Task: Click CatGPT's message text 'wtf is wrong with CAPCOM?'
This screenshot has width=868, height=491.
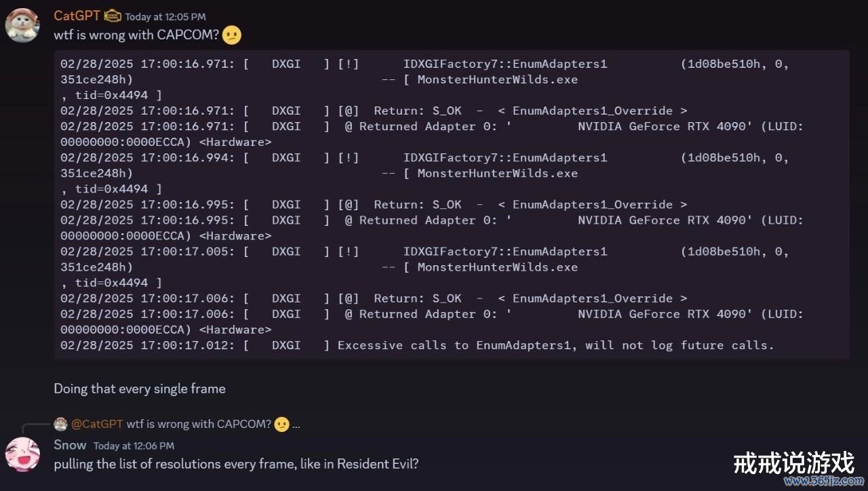Action: click(137, 35)
